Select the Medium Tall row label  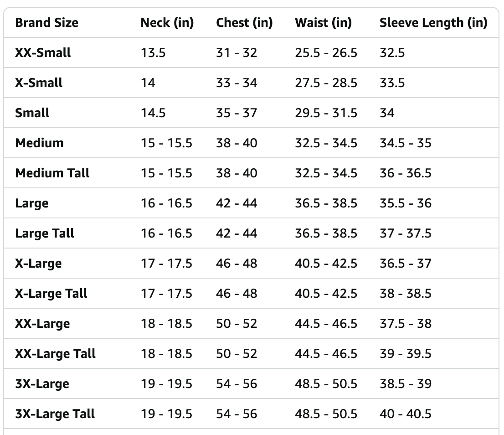coord(52,173)
